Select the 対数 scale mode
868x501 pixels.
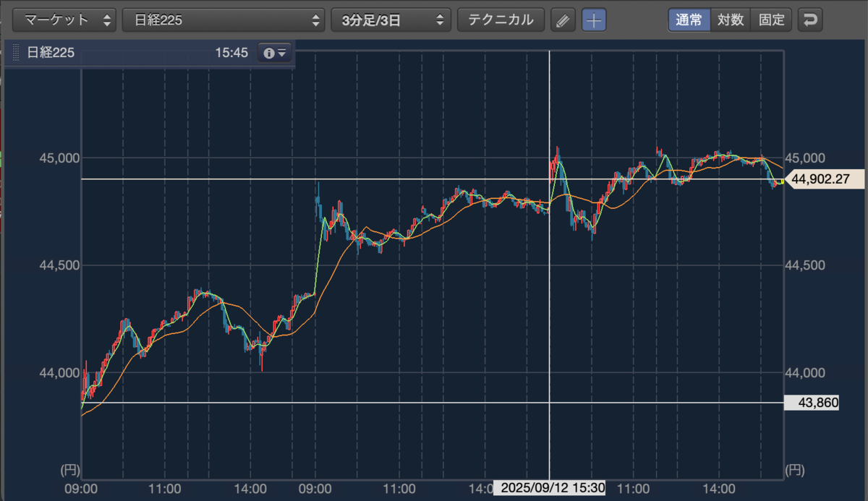click(x=731, y=20)
